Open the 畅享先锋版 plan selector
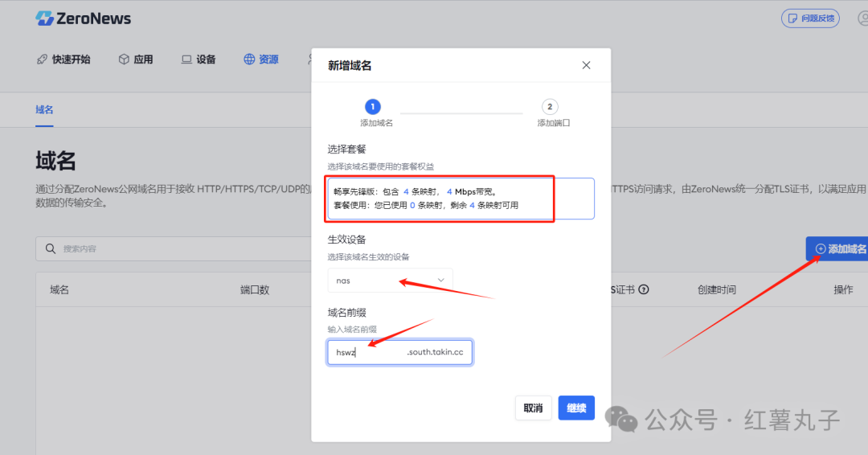The height and width of the screenshot is (455, 868). [461, 199]
